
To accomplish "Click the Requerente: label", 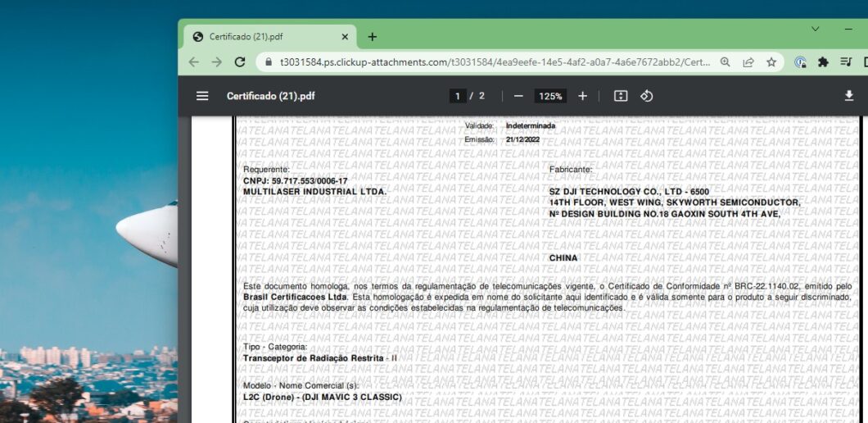I will (266, 170).
